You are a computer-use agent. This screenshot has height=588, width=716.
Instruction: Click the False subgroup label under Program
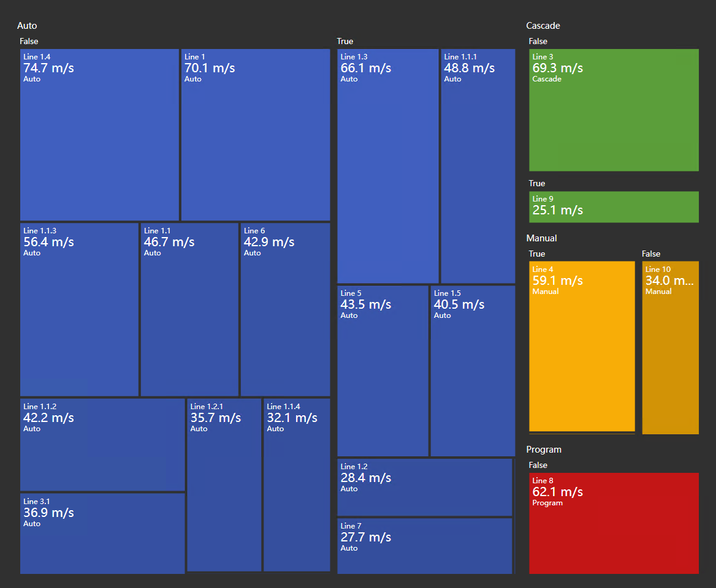click(x=538, y=466)
